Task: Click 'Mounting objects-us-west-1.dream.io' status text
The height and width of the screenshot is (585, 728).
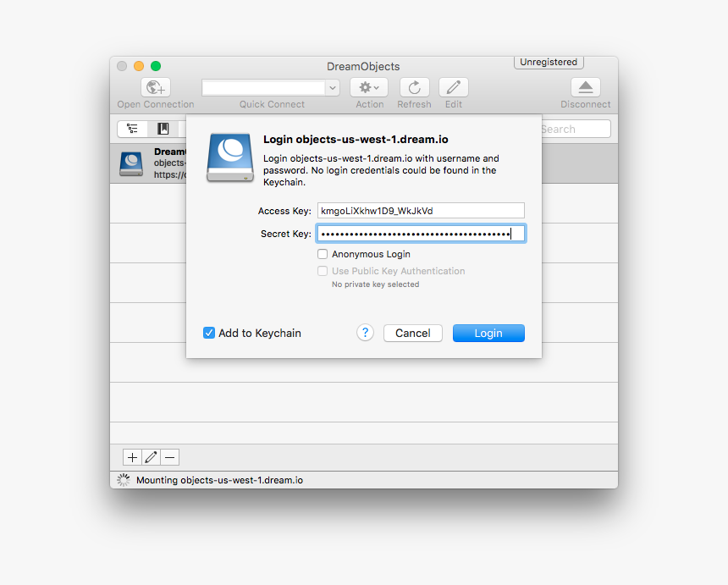Action: pyautogui.click(x=219, y=480)
